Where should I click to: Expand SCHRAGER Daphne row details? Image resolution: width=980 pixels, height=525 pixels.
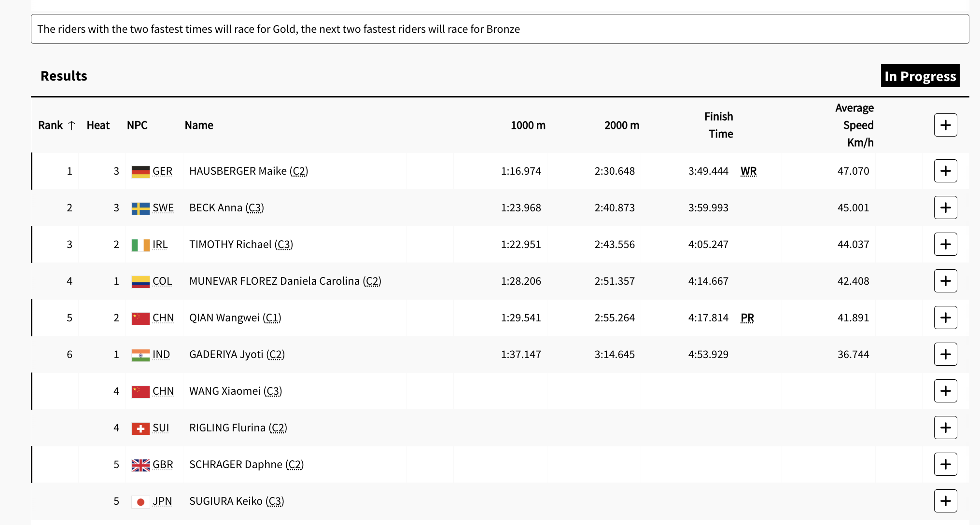(x=945, y=465)
